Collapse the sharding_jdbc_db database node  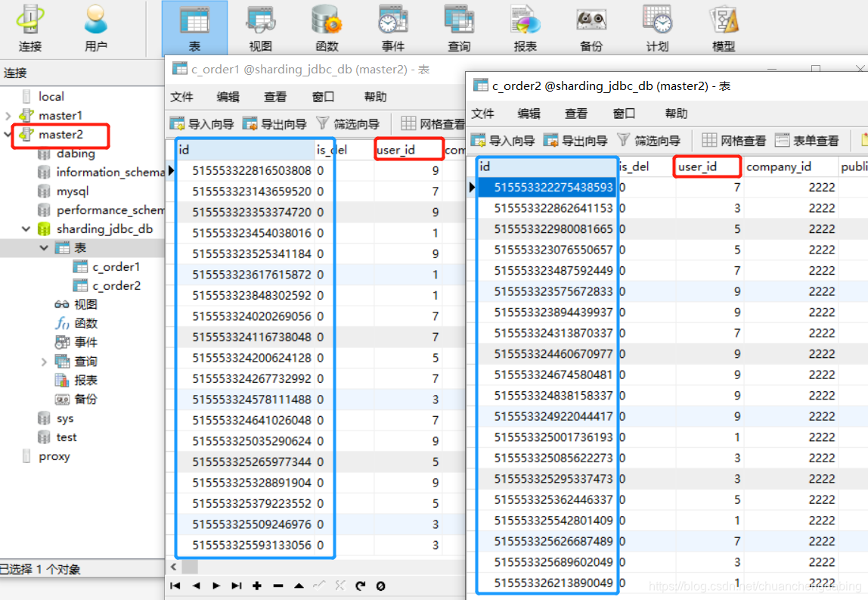26,228
